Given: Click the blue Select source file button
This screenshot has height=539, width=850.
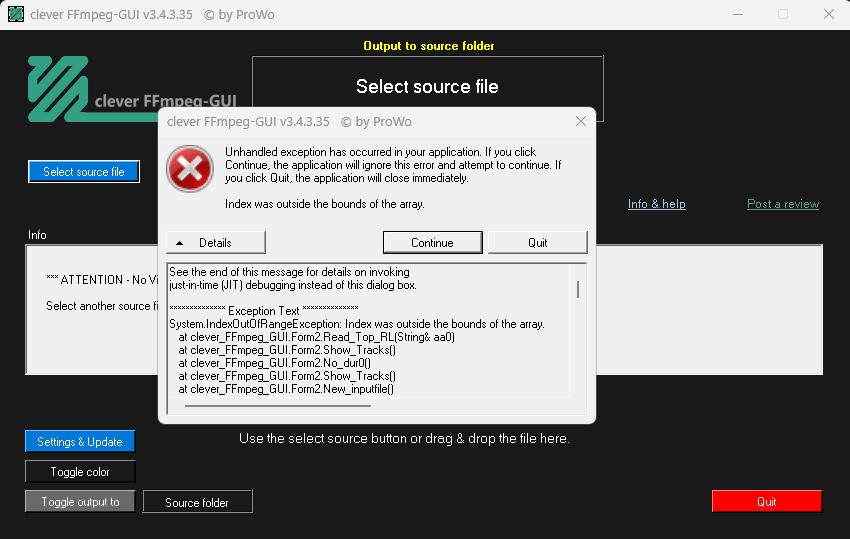Looking at the screenshot, I should (83, 172).
